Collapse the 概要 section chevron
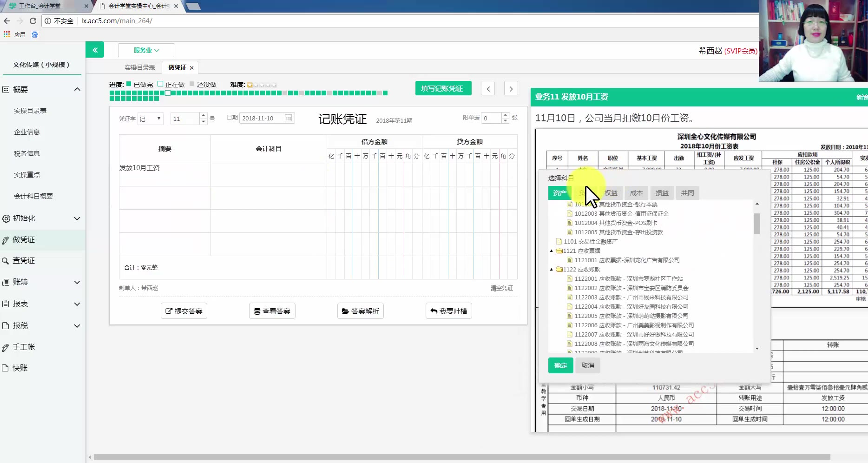Image resolution: width=868 pixels, height=463 pixels. [77, 89]
